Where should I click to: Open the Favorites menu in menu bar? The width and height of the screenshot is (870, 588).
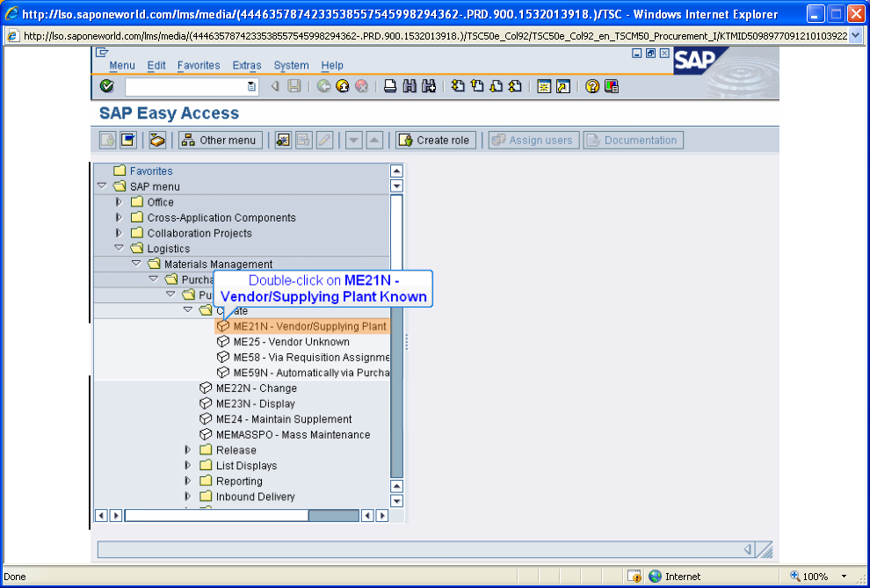199,65
